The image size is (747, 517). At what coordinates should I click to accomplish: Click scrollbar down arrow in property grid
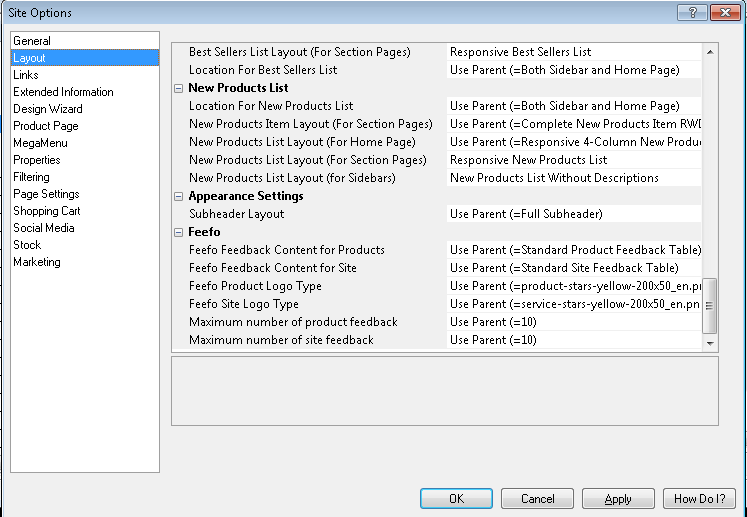710,343
